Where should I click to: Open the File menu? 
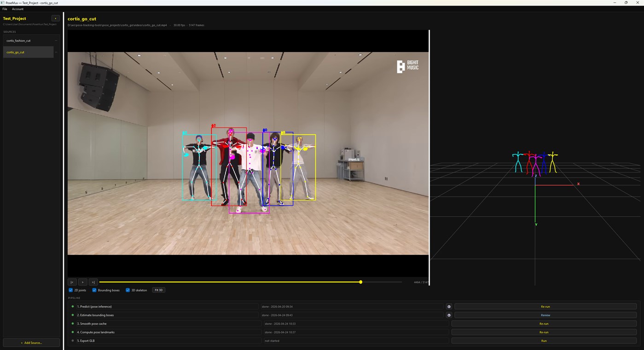(x=5, y=9)
